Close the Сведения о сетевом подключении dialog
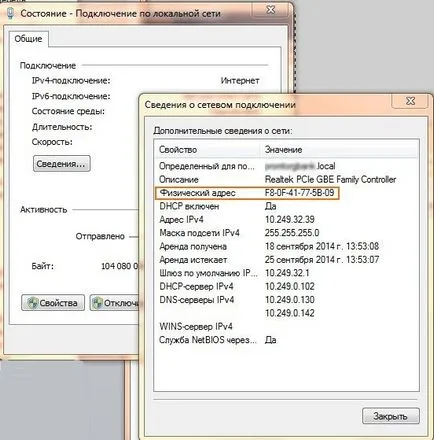 pyautogui.click(x=411, y=101)
